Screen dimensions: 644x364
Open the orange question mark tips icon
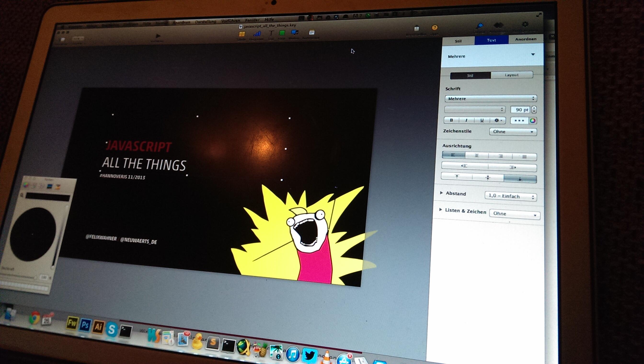[435, 28]
